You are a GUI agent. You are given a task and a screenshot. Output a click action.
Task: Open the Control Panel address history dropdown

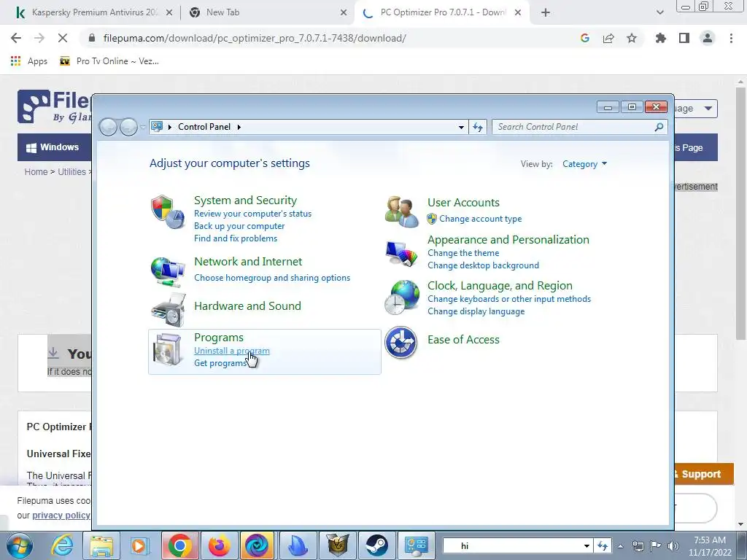[461, 127]
